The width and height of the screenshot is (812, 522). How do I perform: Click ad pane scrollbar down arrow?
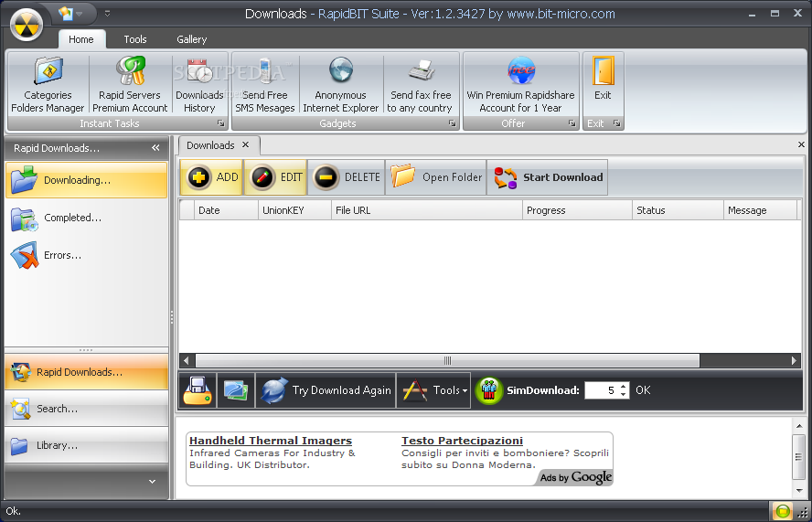[798, 490]
